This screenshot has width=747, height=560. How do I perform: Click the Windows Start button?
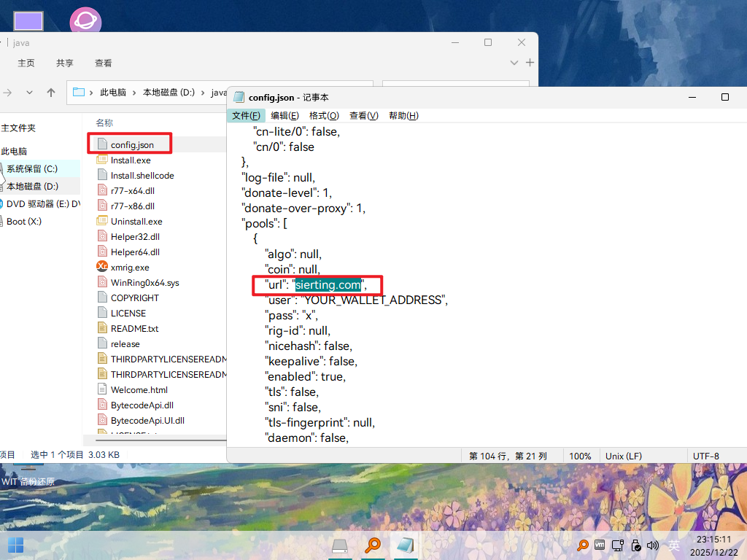(x=15, y=545)
